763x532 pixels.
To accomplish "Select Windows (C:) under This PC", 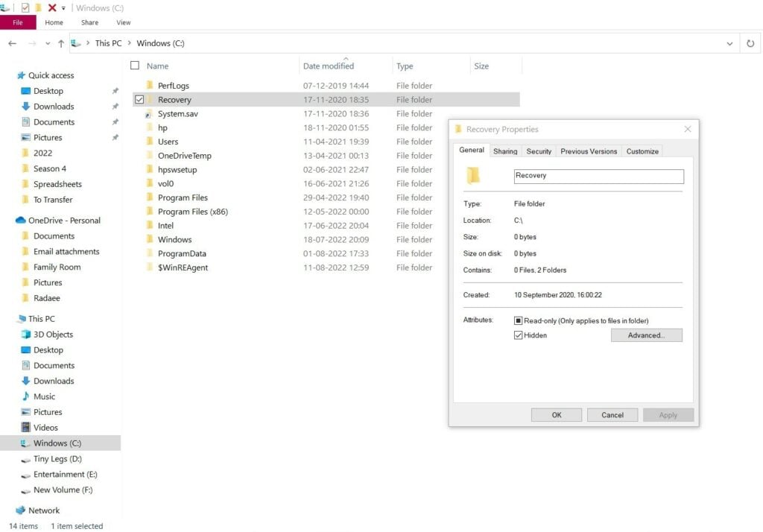I will 56,443.
